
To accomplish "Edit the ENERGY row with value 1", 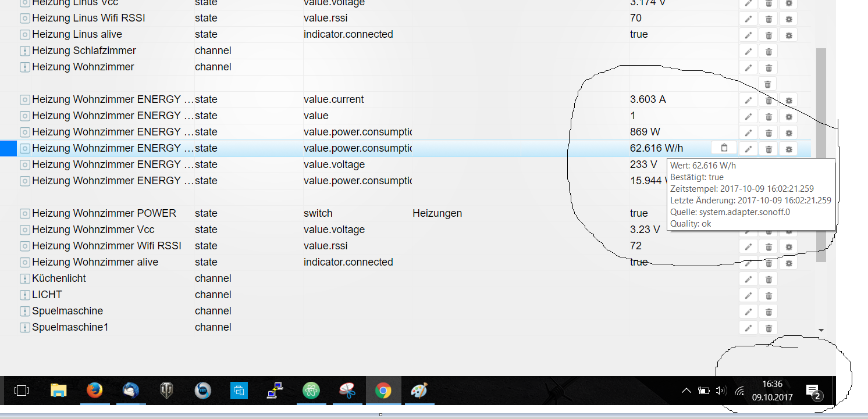I will tap(749, 116).
